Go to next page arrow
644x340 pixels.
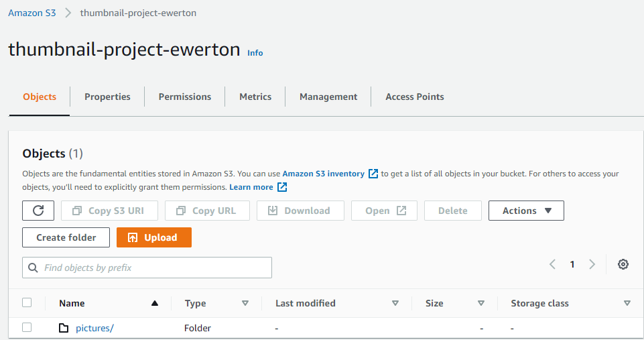click(592, 264)
